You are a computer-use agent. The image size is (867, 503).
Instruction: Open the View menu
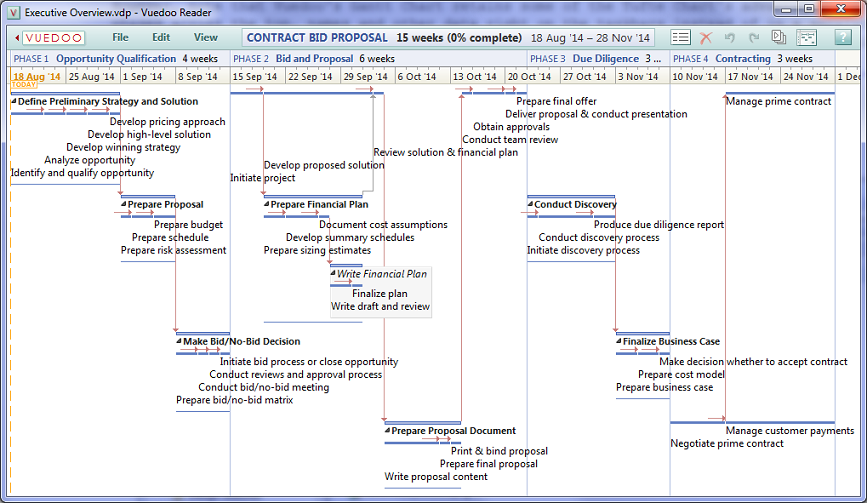click(x=205, y=38)
